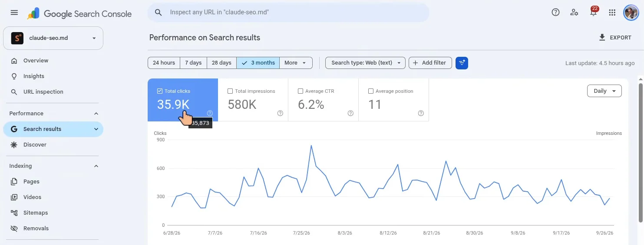Click the Pages documents icon

14,182
